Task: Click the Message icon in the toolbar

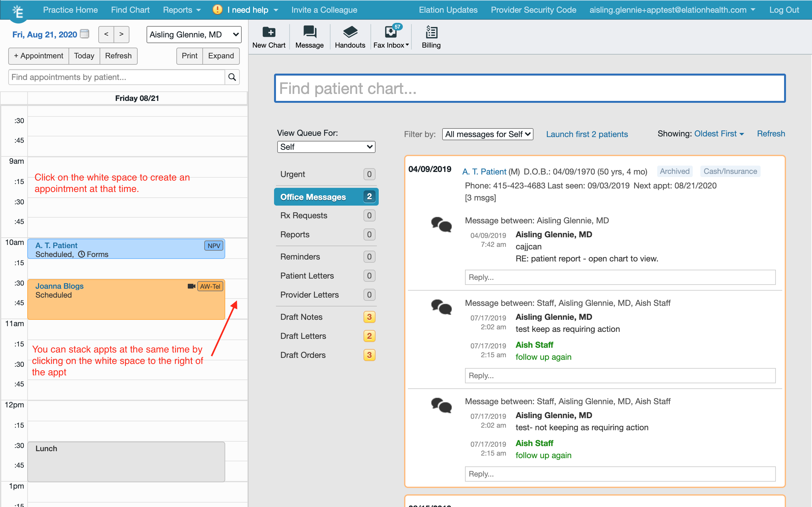Action: (x=309, y=36)
